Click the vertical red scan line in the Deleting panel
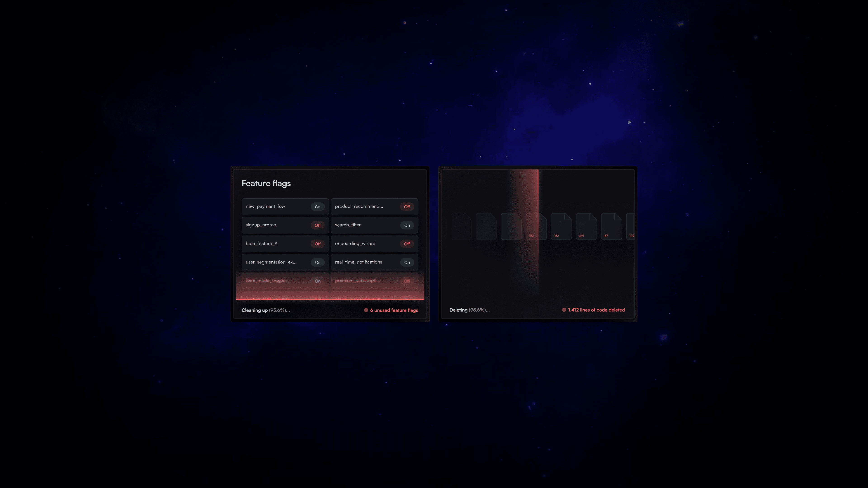Screen dimensions: 868x488 pyautogui.click(x=538, y=232)
